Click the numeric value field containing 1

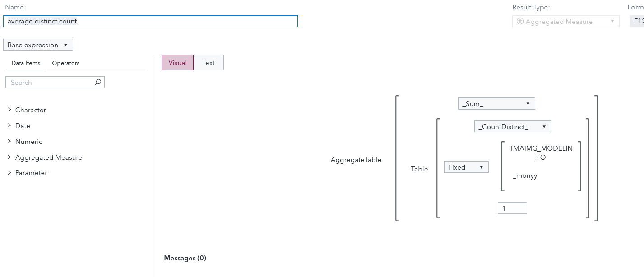[x=512, y=208]
